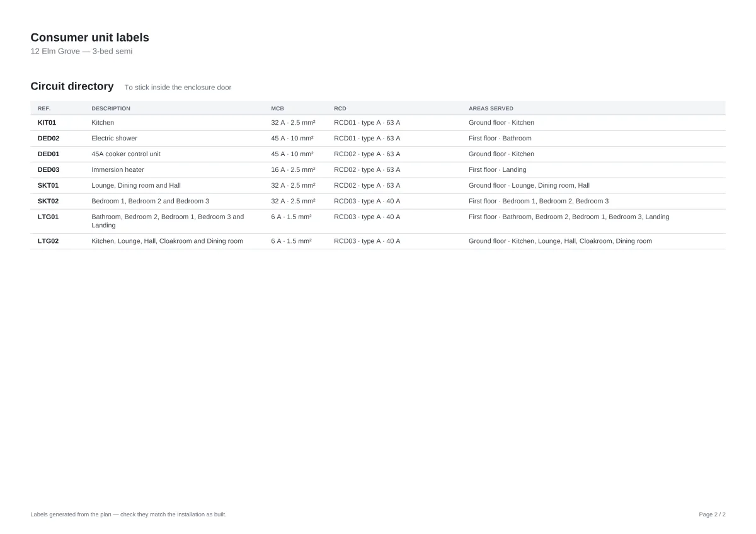Select the "12 Elm Grove — 3-bed semi" subtitle
Viewport: 756px width, 534px height.
81,51
